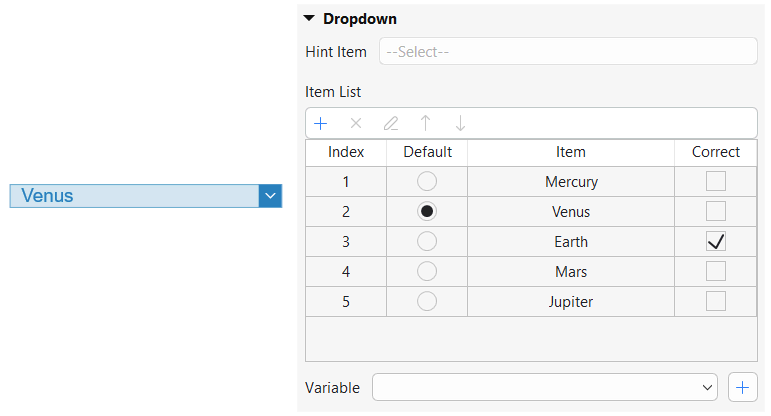Open the Venus dropdown arrow
Screen dimensions: 771x416
tap(270, 196)
